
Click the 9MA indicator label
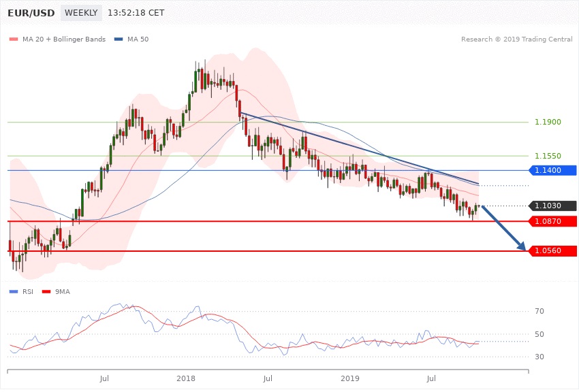click(x=61, y=292)
